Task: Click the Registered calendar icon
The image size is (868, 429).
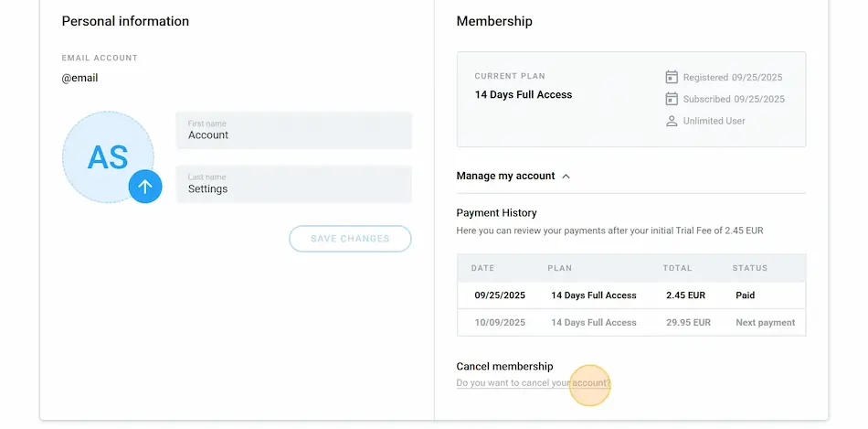Action: pos(672,77)
